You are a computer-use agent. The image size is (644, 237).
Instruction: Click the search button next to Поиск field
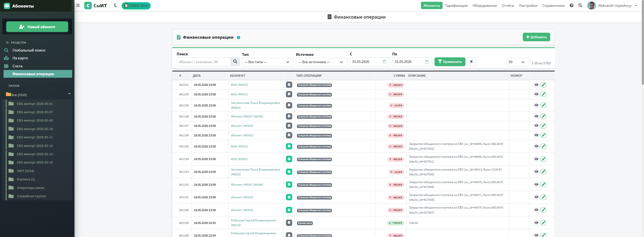pyautogui.click(x=235, y=62)
